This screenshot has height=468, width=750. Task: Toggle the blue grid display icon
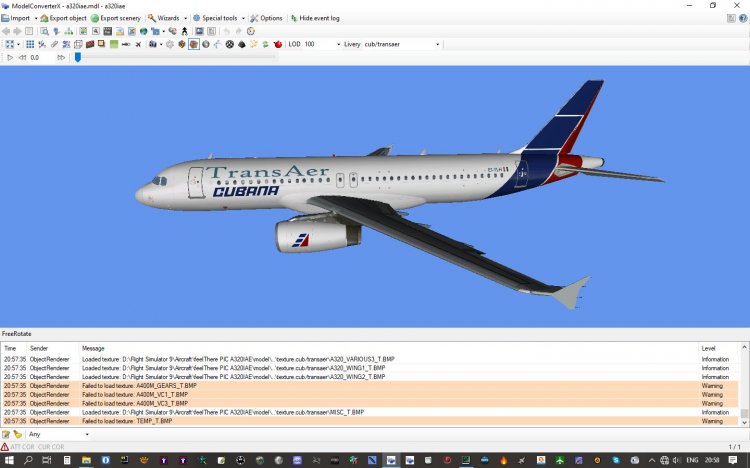30,44
